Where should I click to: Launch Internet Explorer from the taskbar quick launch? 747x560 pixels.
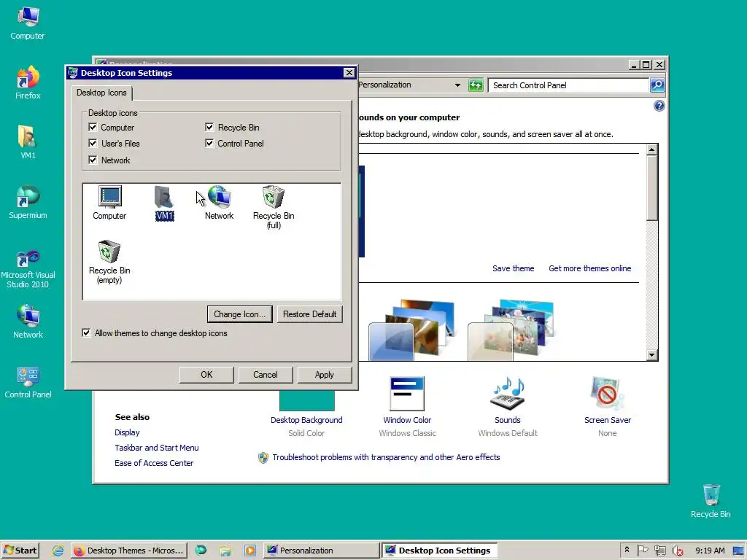(58, 551)
